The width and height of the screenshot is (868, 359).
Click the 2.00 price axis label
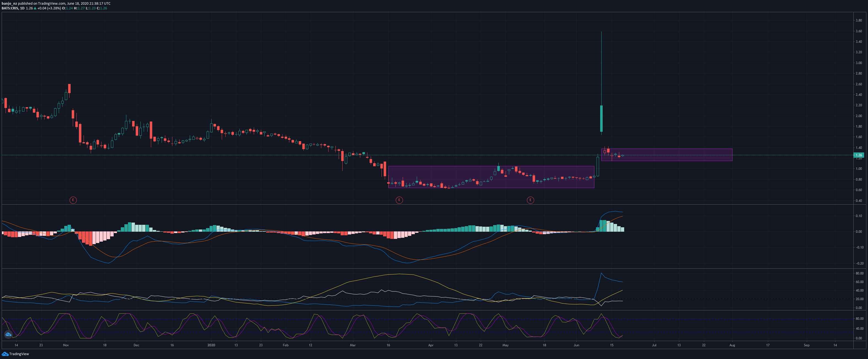tap(859, 116)
